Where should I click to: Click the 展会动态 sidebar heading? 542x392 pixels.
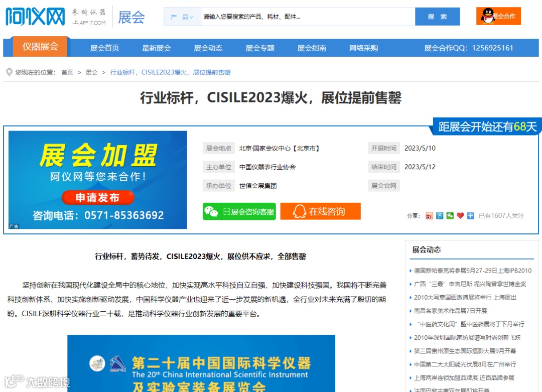[427, 249]
